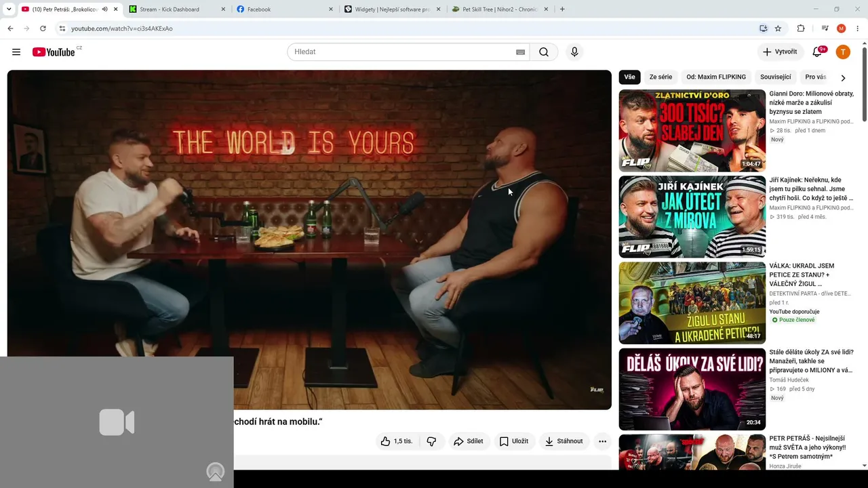Image resolution: width=868 pixels, height=488 pixels.
Task: Open a new browser tab
Action: coord(562,9)
